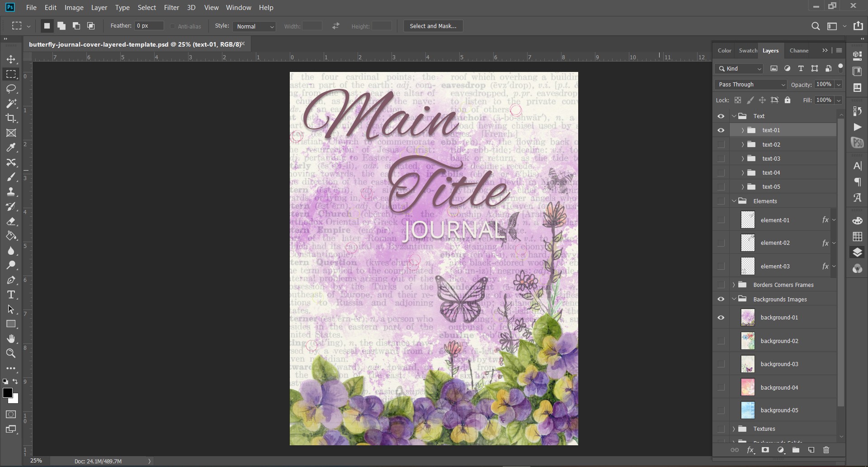Select the Magic Wand tool

click(11, 103)
